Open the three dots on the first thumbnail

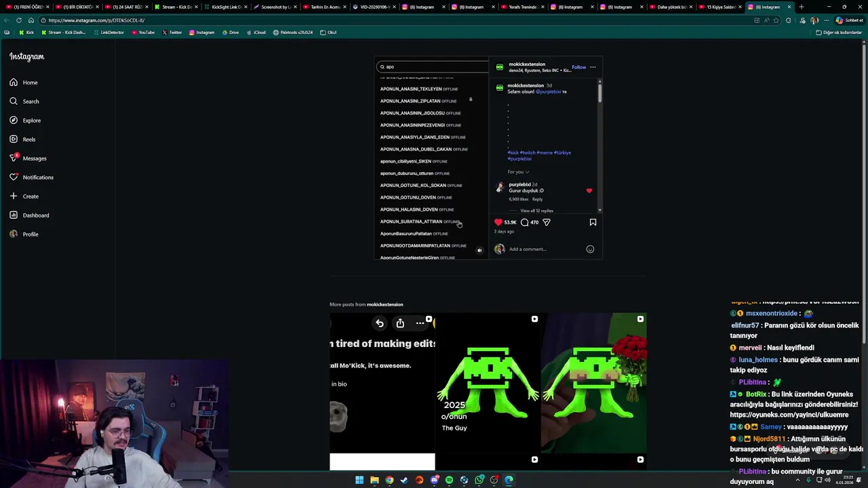[420, 323]
